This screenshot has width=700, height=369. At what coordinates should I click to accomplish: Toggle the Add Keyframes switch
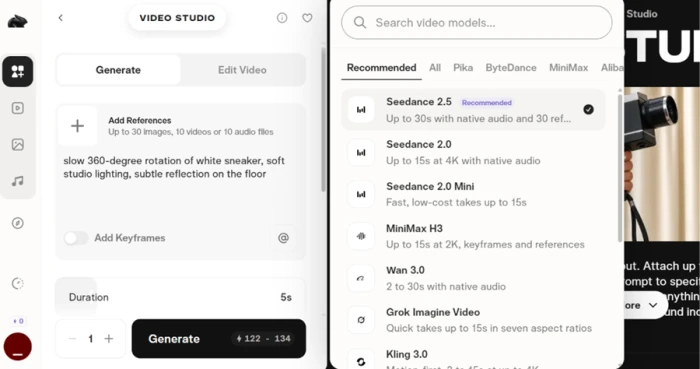click(x=76, y=238)
